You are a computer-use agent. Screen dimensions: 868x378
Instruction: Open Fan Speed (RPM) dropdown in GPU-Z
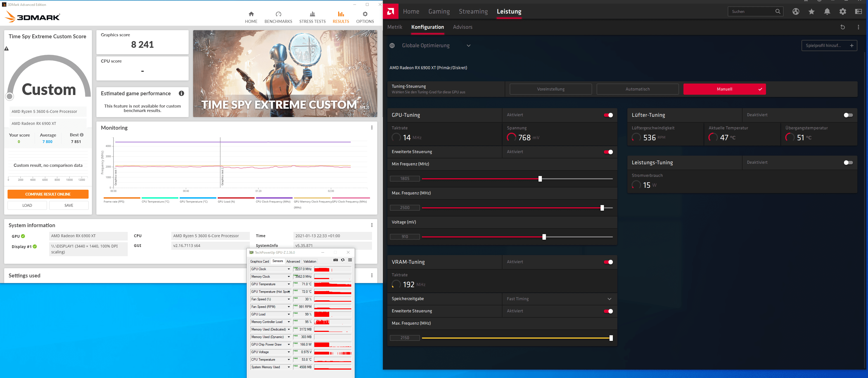pyautogui.click(x=288, y=307)
